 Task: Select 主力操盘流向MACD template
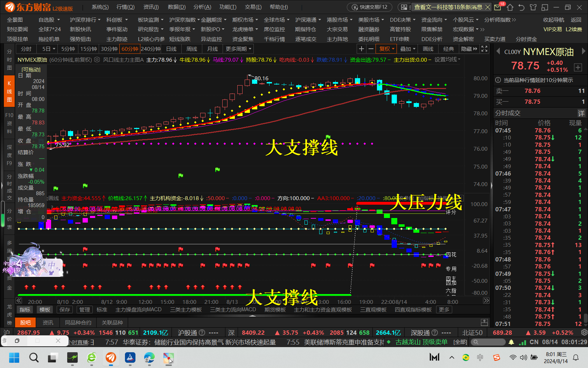click(x=139, y=309)
